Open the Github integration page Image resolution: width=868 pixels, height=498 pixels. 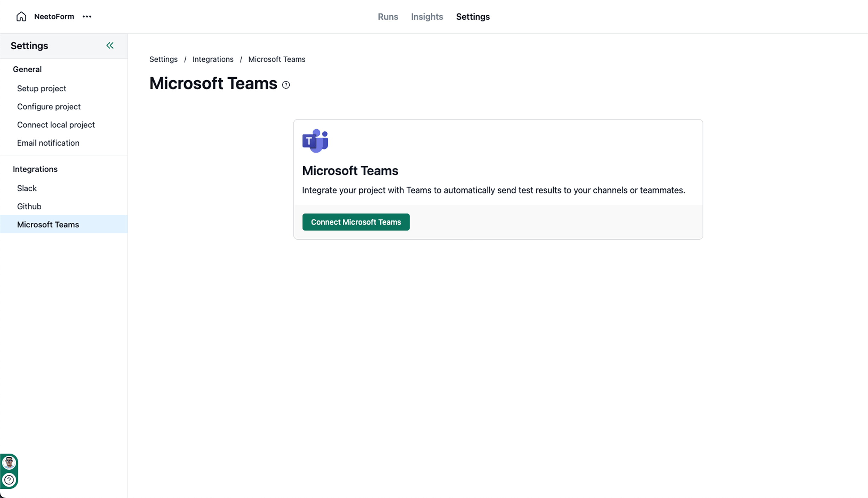(x=29, y=206)
